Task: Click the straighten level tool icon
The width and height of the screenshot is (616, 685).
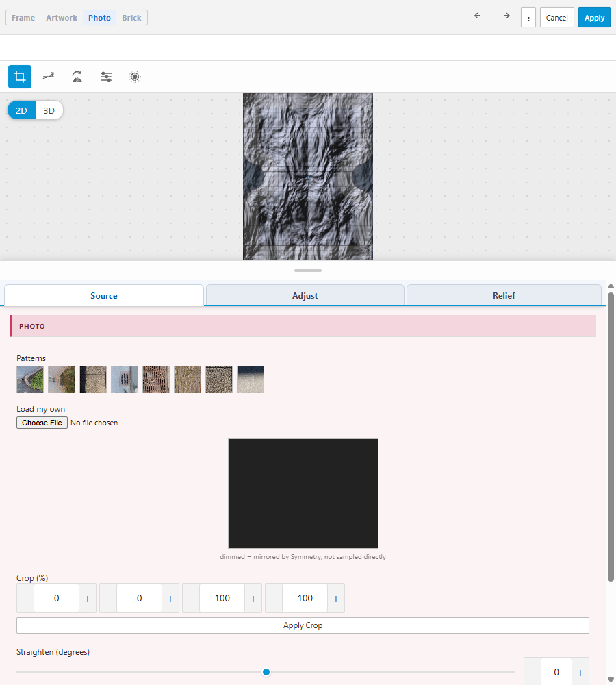Action: click(x=49, y=77)
